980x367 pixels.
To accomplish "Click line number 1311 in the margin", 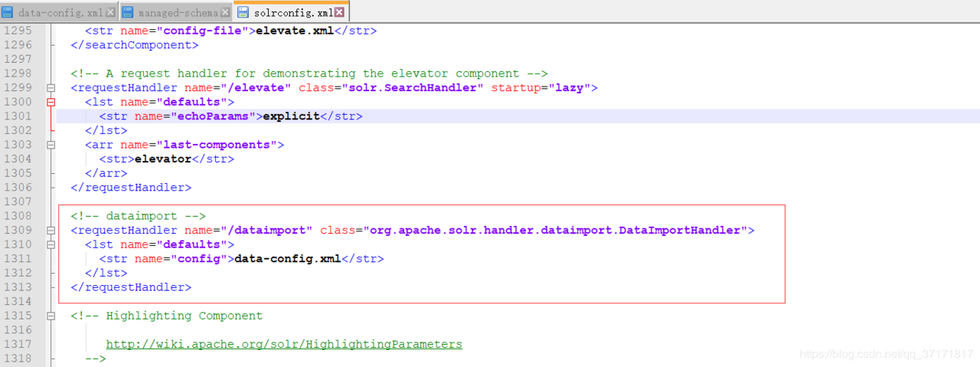I will [18, 259].
